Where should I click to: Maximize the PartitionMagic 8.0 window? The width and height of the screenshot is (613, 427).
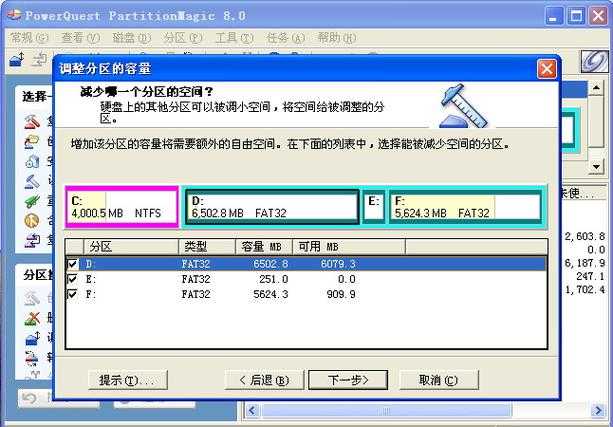(576, 16)
